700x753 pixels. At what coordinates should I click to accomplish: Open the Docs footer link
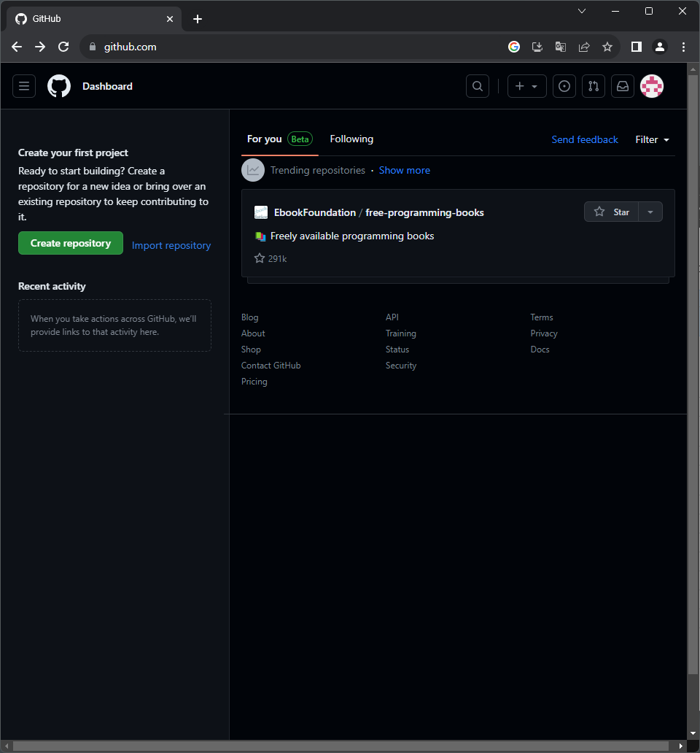point(540,350)
